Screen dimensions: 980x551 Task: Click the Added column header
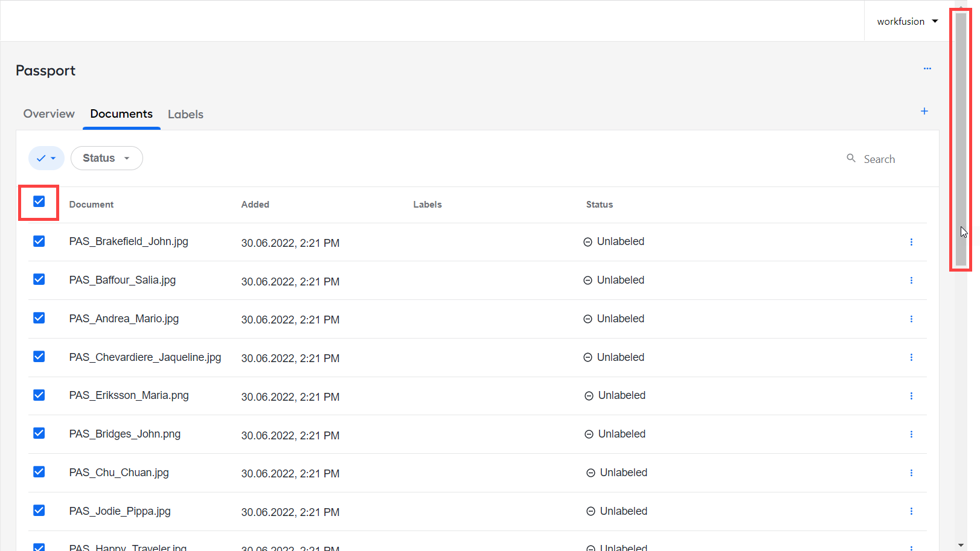click(x=255, y=205)
